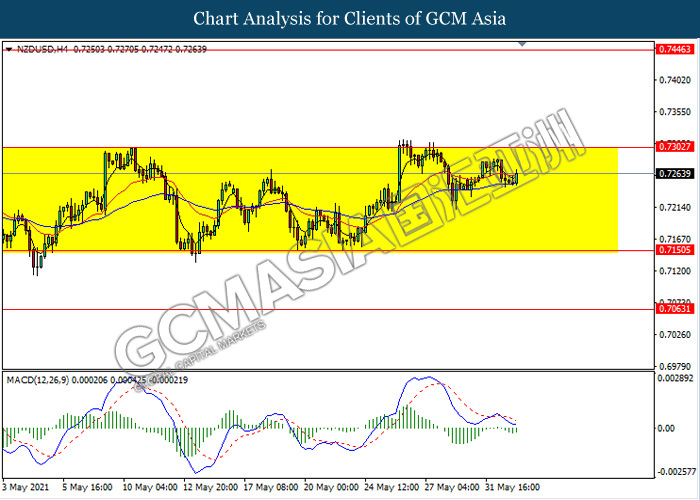
Task: Click the red 0.73027 resistance label
Action: tap(675, 146)
